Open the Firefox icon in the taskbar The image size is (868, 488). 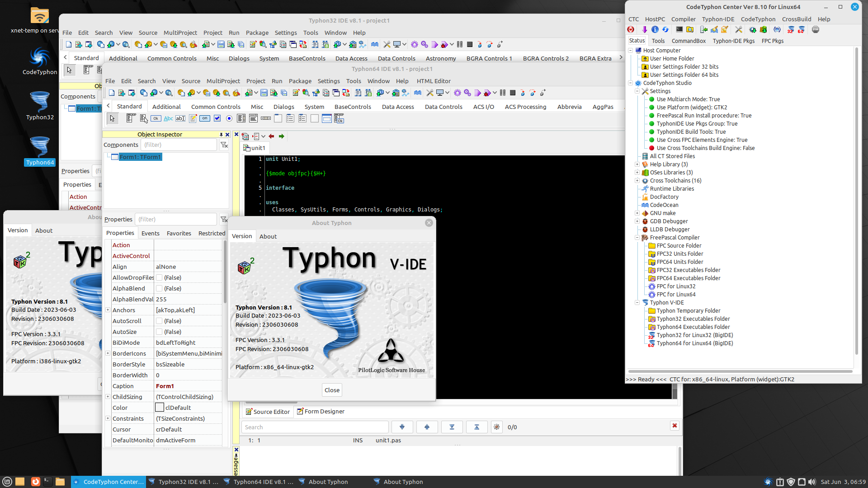point(35,482)
